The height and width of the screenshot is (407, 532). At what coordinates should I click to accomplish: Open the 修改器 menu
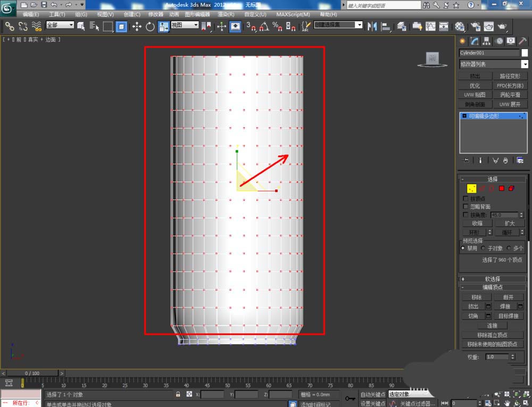click(x=155, y=14)
